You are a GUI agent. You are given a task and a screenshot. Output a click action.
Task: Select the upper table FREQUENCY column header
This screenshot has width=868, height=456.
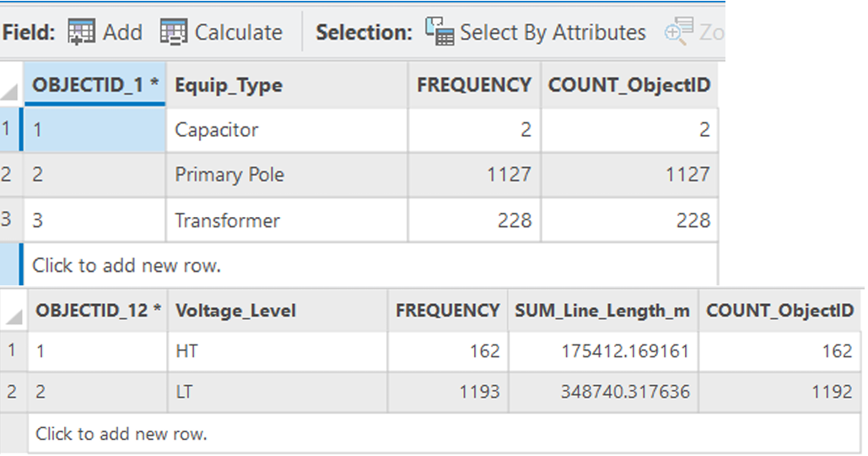point(474,84)
